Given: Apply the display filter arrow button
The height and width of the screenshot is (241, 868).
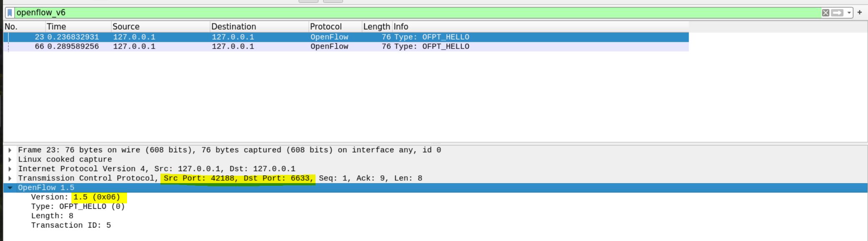Looking at the screenshot, I should [837, 13].
